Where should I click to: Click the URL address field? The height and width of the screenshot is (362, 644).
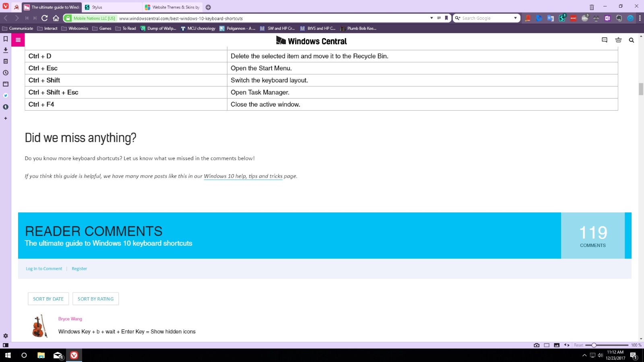pyautogui.click(x=273, y=18)
